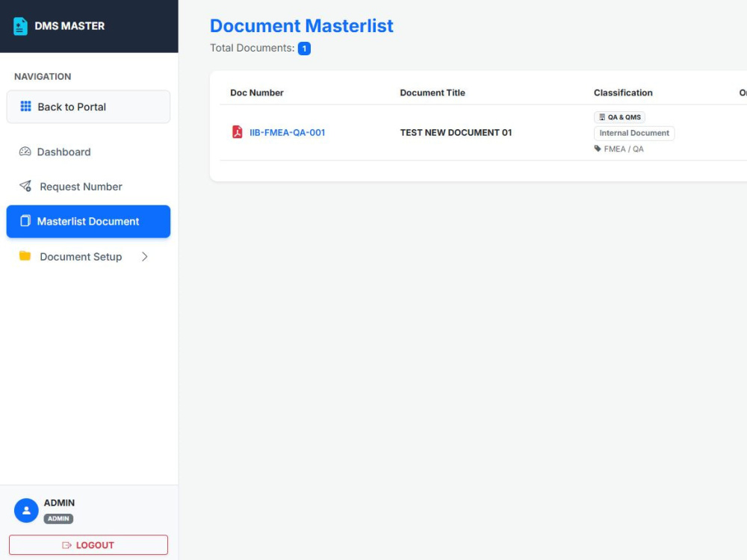Viewport: 747px width, 560px height.
Task: Click the building icon in QA & QMS badge
Action: (602, 117)
